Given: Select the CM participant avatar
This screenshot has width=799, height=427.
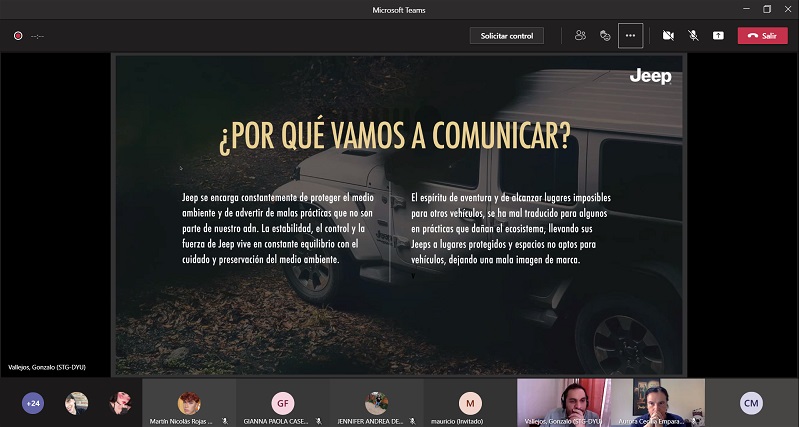Looking at the screenshot, I should coord(751,403).
